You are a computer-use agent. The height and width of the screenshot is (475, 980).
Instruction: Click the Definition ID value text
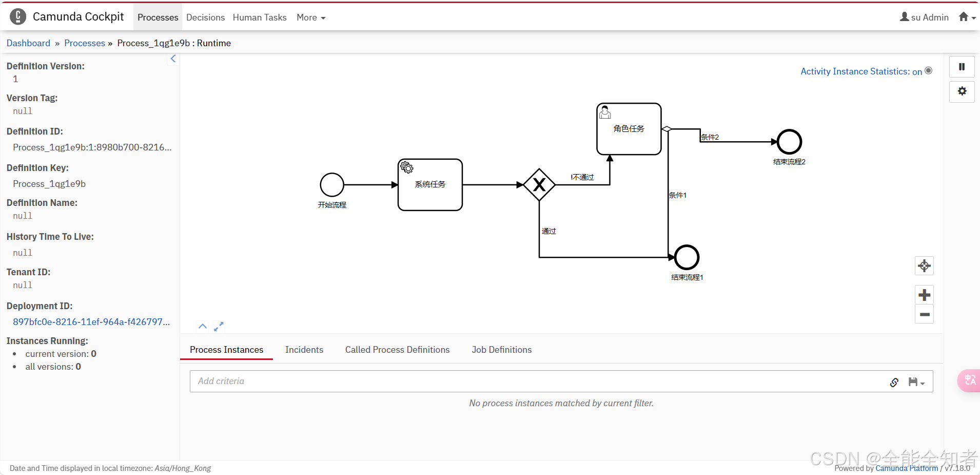coord(92,147)
